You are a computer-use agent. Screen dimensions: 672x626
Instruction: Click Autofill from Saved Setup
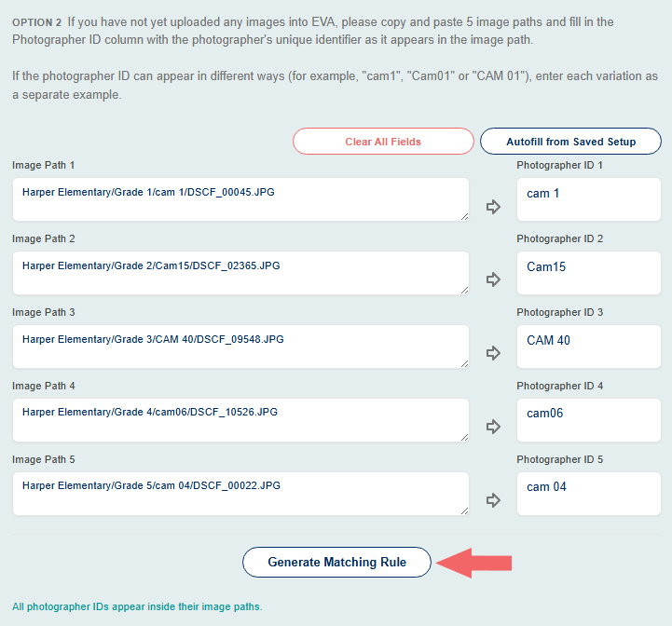tap(570, 142)
